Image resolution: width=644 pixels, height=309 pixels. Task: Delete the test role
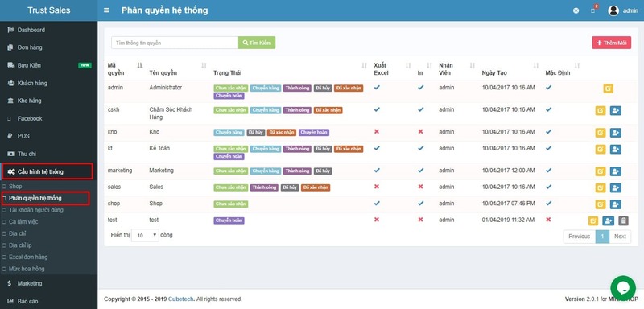(x=623, y=220)
